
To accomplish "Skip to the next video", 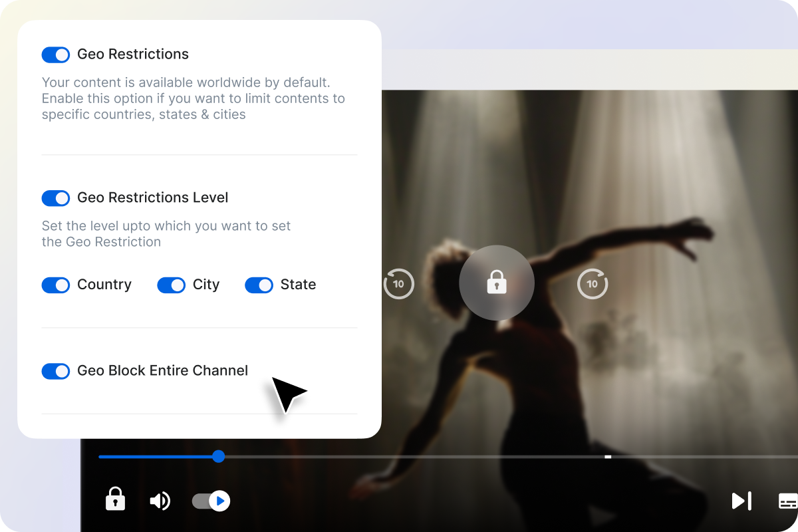I will coord(741,501).
